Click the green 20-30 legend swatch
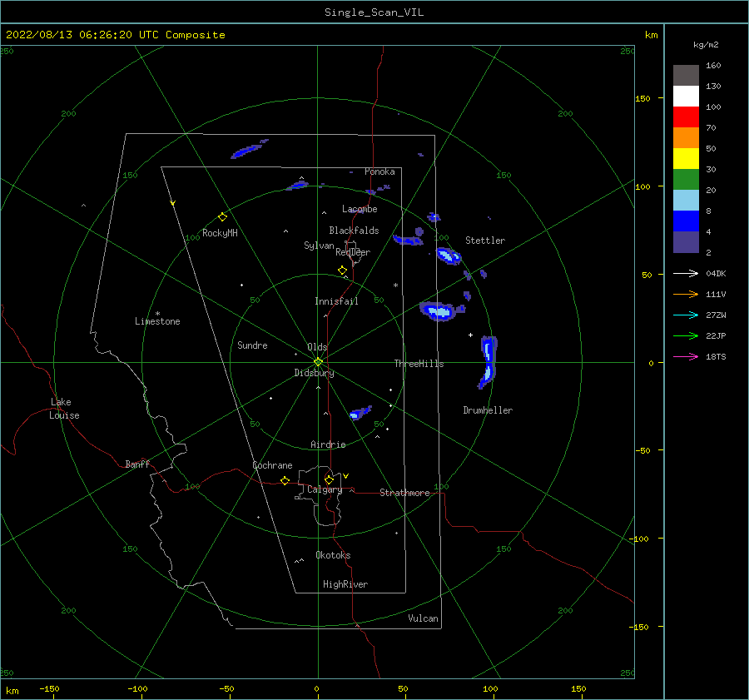 coord(686,179)
